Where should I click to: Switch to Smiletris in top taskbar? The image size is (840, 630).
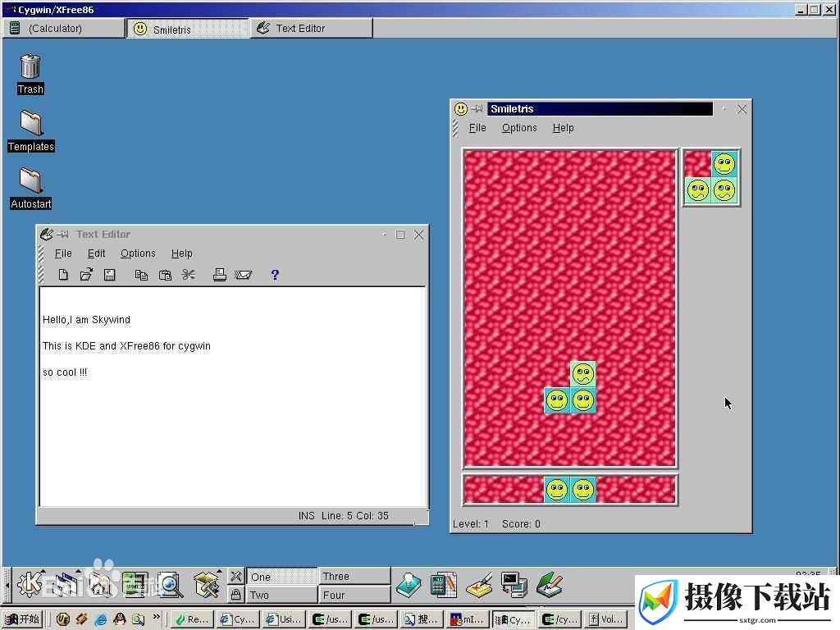[x=188, y=29]
